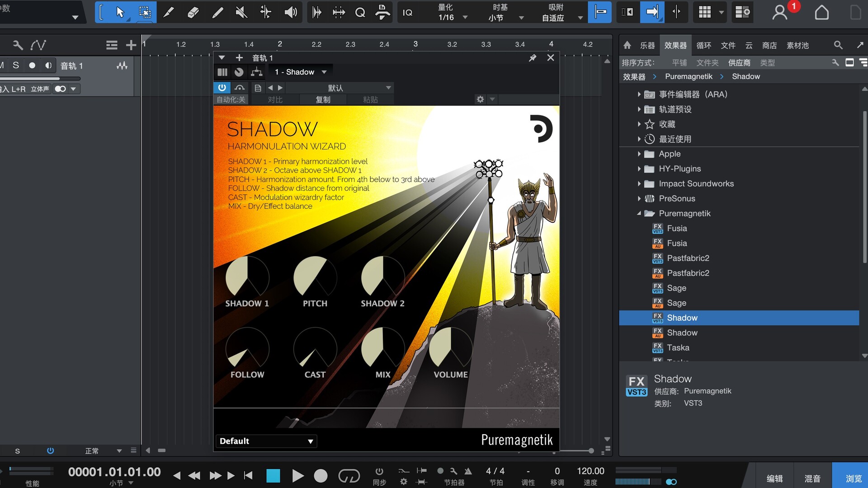Switch to 商店 shop tab
The width and height of the screenshot is (868, 488).
pyautogui.click(x=769, y=45)
